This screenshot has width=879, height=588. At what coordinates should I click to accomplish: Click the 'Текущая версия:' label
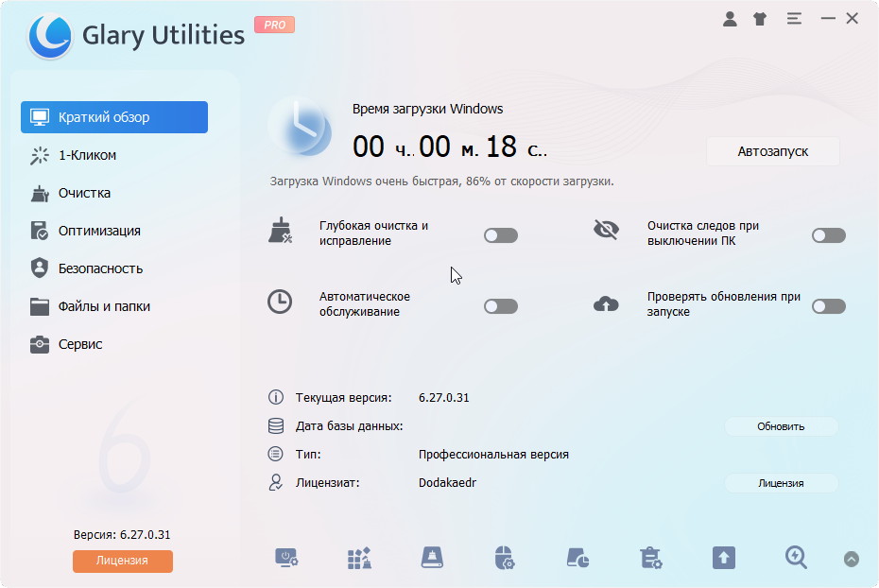(344, 397)
